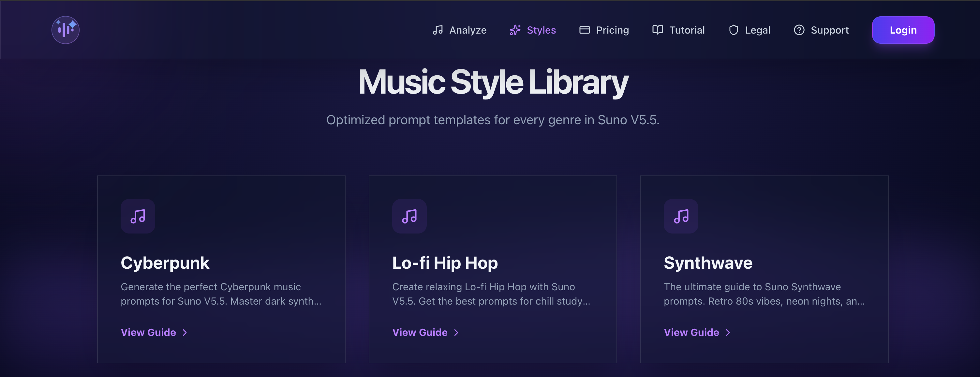Go to the Tutorial menu item

(687, 30)
